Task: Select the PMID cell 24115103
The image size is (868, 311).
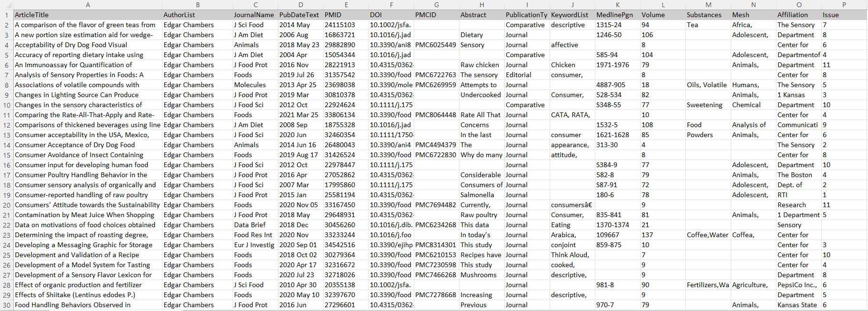Action: tap(346, 25)
